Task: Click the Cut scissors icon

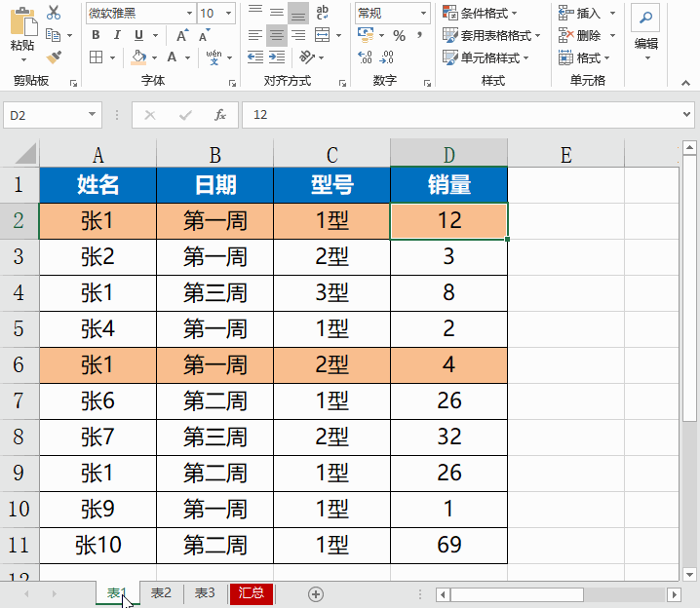Action: point(54,13)
